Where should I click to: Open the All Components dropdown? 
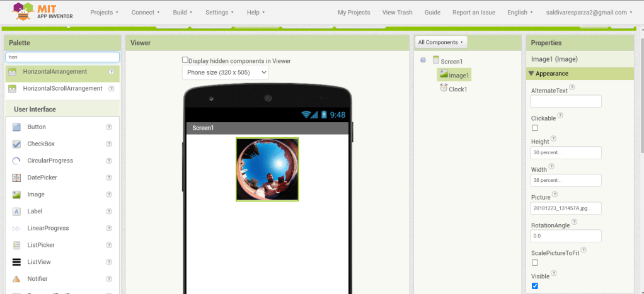(440, 42)
